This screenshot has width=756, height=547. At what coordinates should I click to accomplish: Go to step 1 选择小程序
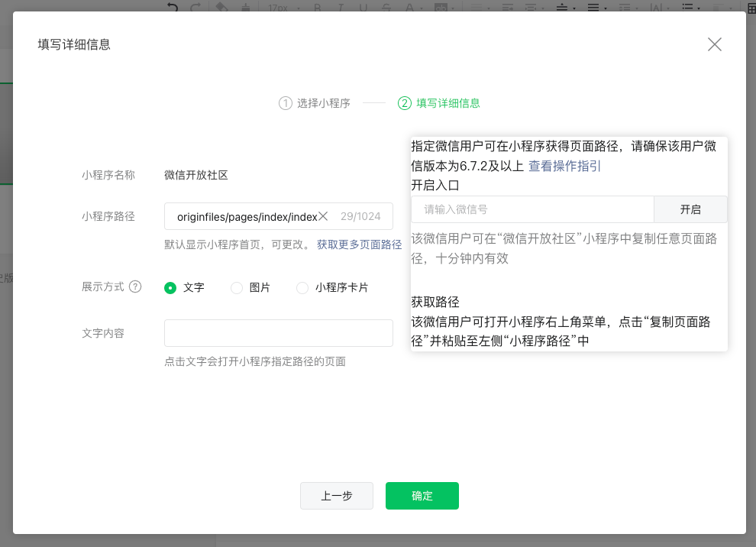point(315,103)
